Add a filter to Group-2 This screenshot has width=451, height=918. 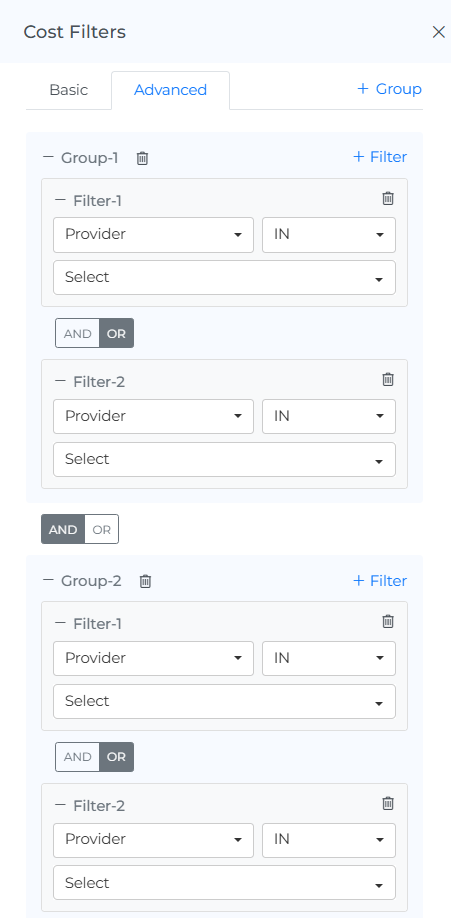[x=380, y=581]
